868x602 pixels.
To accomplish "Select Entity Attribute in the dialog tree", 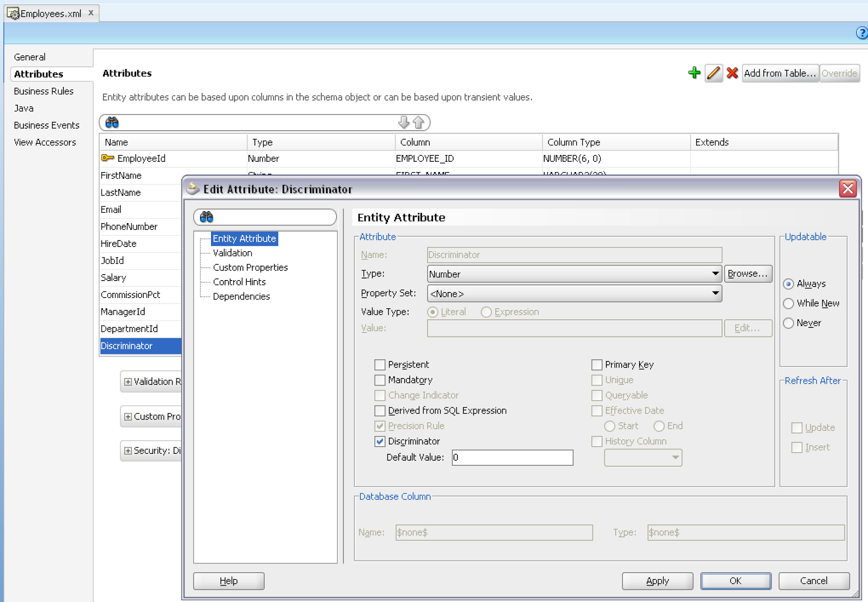I will point(244,238).
